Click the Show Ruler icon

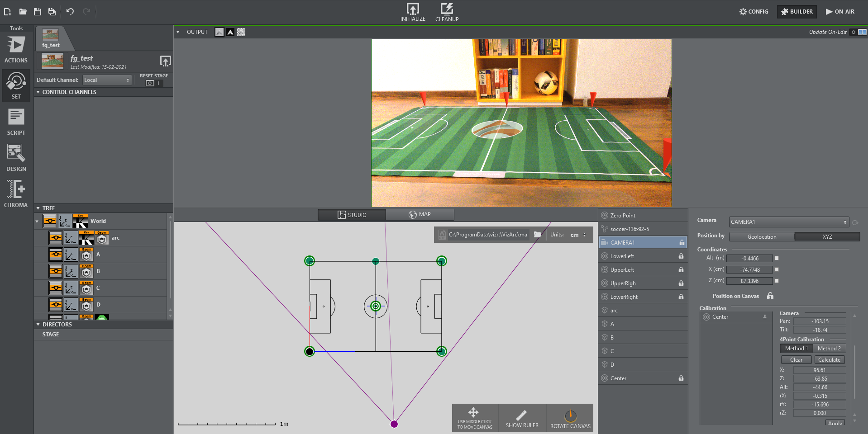point(522,416)
